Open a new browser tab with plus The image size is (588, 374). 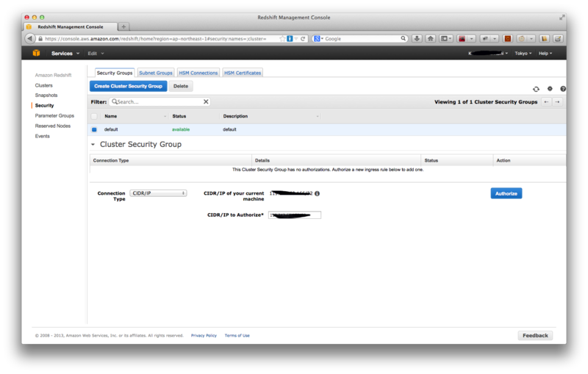123,26
